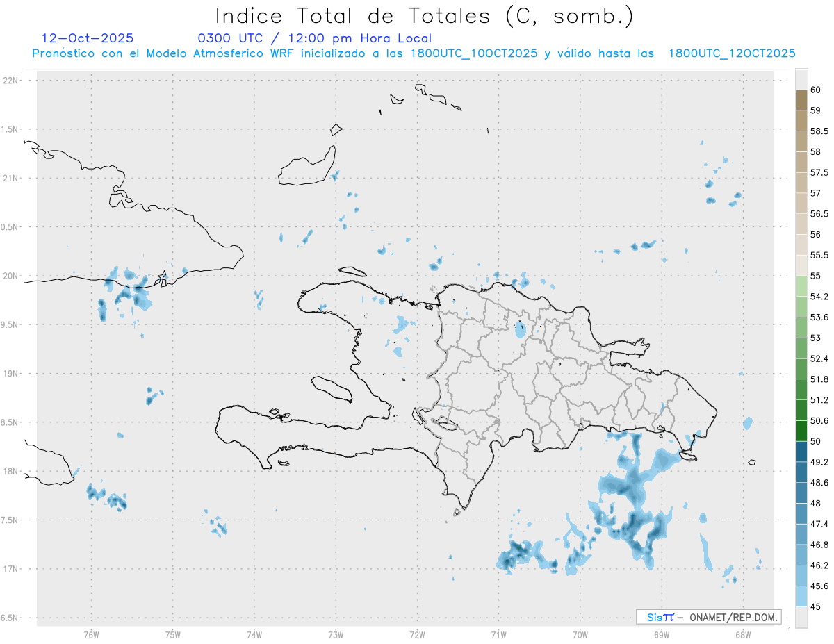Click the 70W longitude label
This screenshot has width=834, height=644.
coord(580,634)
